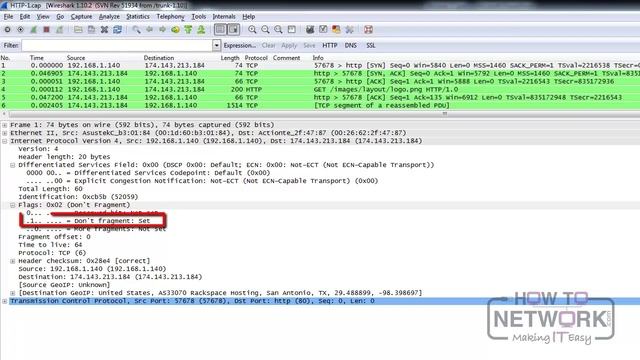Open the Filter history dropdown arrow

[x=216, y=46]
